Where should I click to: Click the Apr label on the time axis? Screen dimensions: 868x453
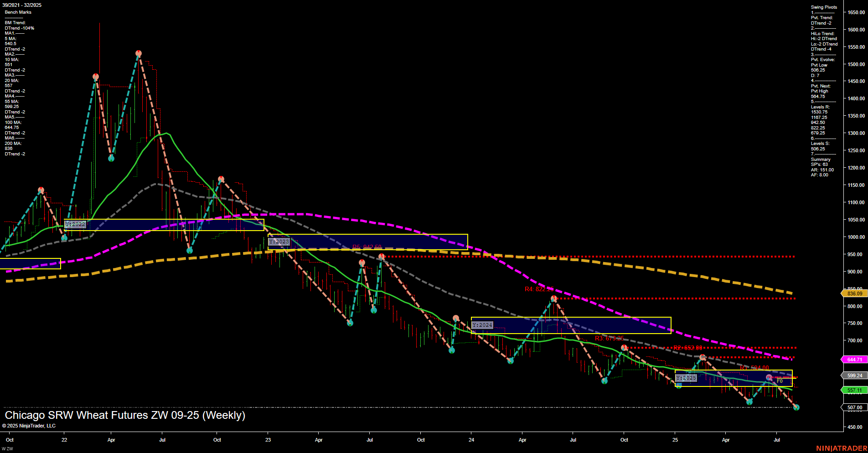(x=110, y=440)
